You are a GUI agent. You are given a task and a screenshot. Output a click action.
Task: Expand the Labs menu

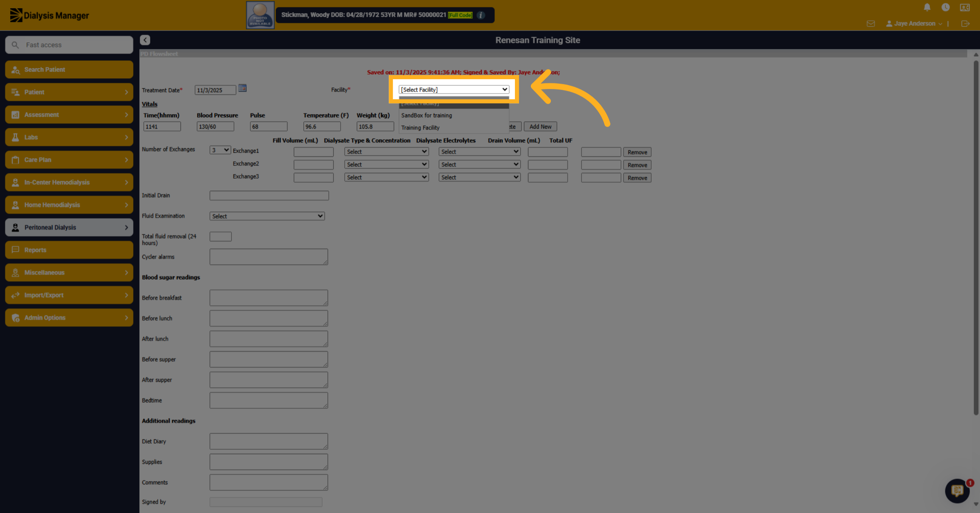pos(69,137)
